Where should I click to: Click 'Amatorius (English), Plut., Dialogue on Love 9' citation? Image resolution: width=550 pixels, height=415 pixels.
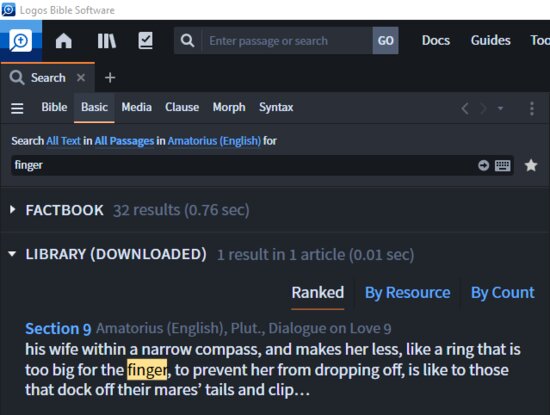pyautogui.click(x=243, y=329)
